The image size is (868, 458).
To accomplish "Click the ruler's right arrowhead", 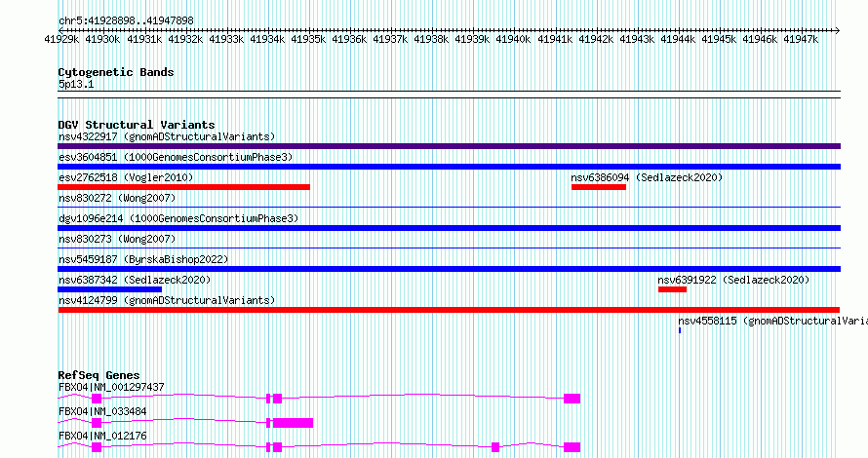I will [x=837, y=31].
